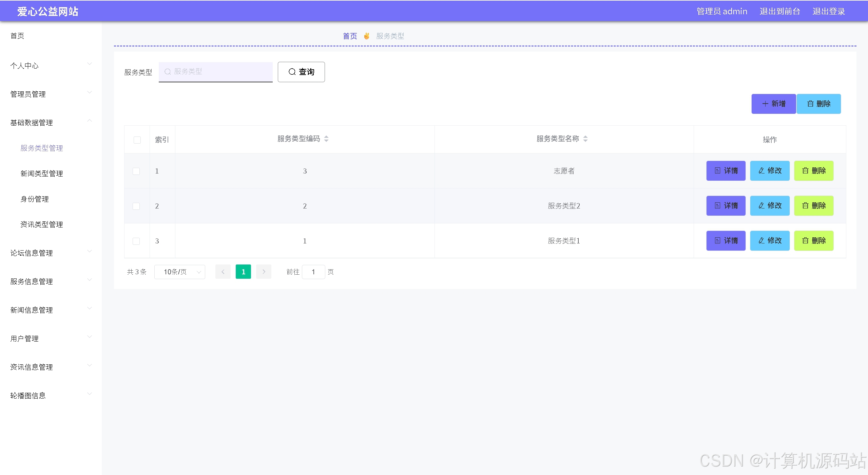Tick the checkbox for the 志愿者 row

pyautogui.click(x=136, y=171)
